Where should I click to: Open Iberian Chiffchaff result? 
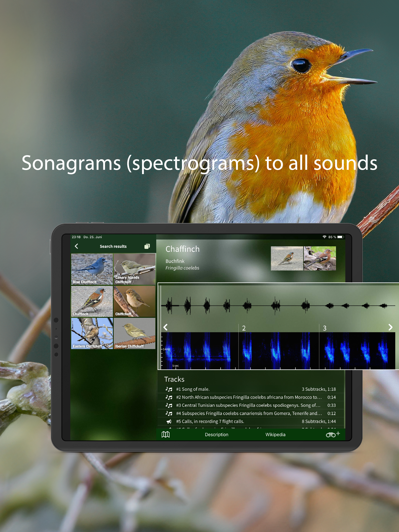[134, 333]
